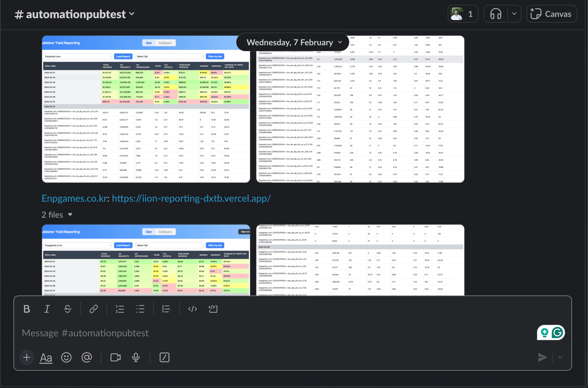This screenshot has width=588, height=388.
Task: Open huddle options chevron
Action: 514,14
